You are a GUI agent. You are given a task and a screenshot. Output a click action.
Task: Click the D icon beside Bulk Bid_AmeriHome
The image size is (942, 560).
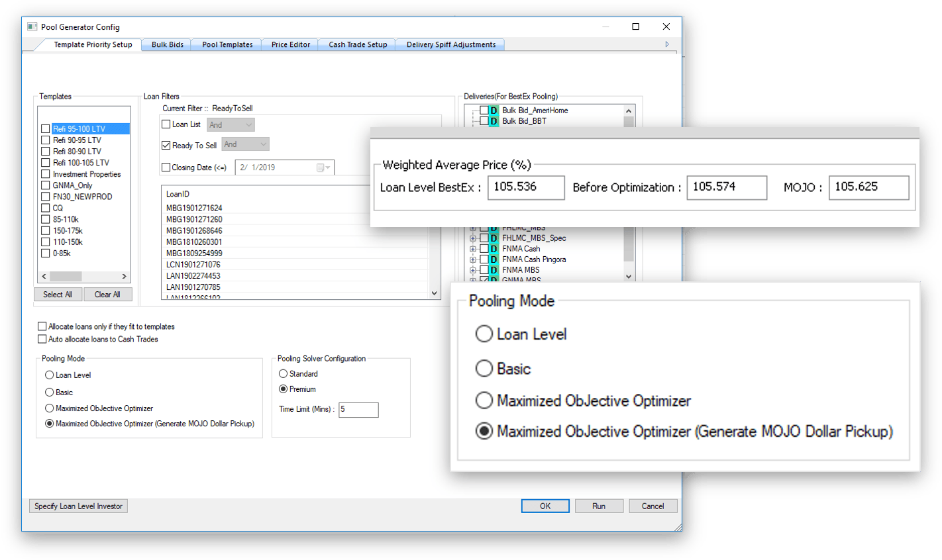pyautogui.click(x=494, y=111)
